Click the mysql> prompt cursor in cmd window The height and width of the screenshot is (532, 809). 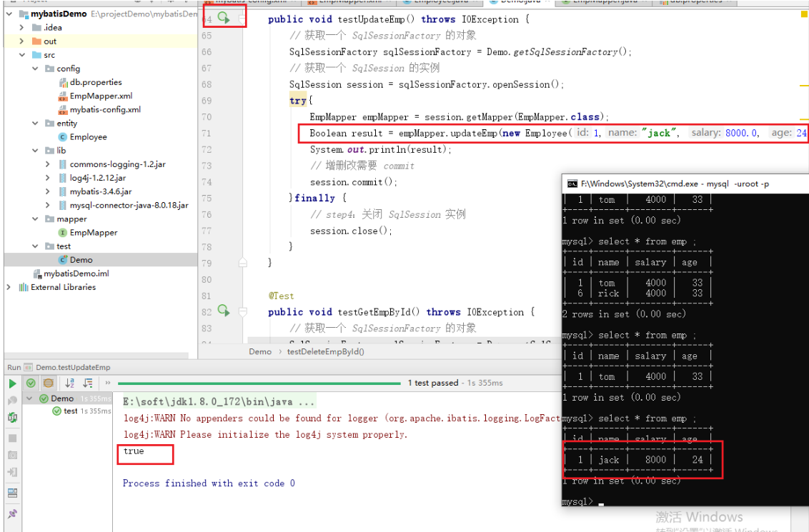click(601, 503)
